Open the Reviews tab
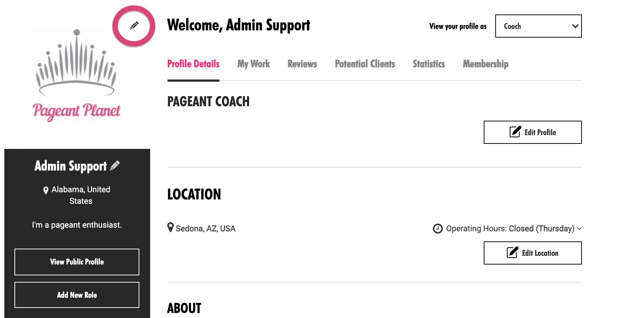 coord(302,64)
